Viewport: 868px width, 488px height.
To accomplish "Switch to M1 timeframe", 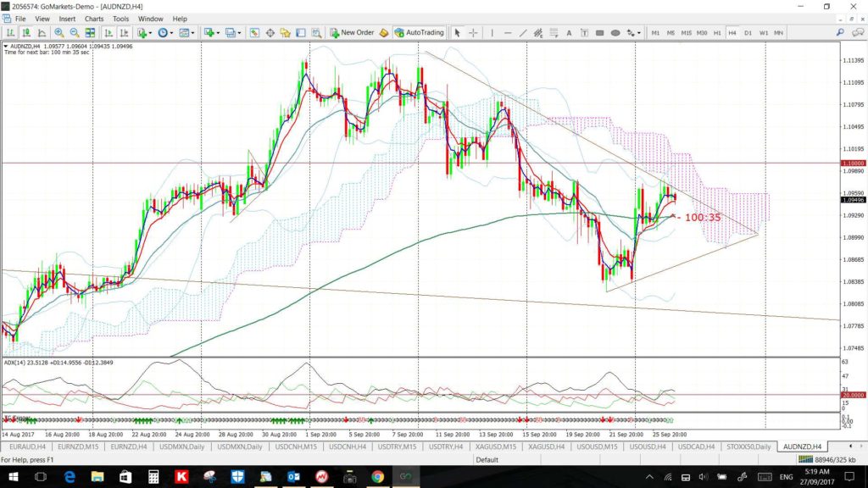I will (655, 33).
